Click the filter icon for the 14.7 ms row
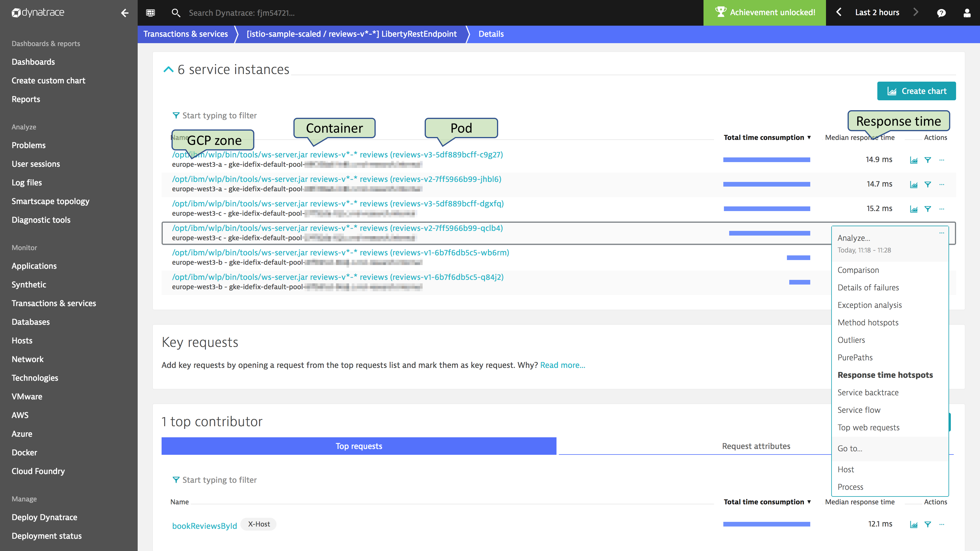Viewport: 980px width, 551px height. pos(928,185)
